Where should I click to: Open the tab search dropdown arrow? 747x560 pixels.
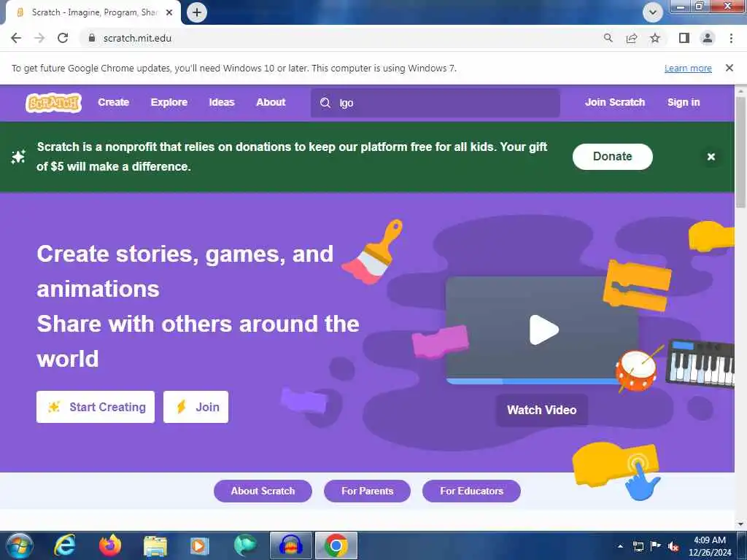point(653,12)
